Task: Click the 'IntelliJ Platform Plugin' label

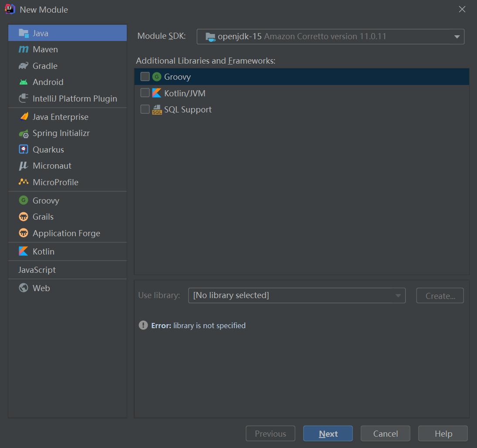Action: coord(75,98)
